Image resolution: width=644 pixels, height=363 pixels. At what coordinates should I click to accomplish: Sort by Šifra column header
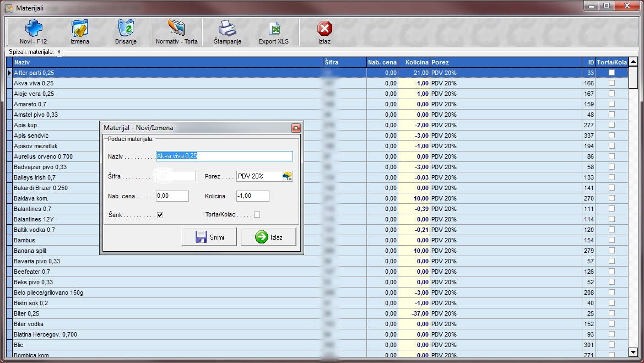(345, 62)
